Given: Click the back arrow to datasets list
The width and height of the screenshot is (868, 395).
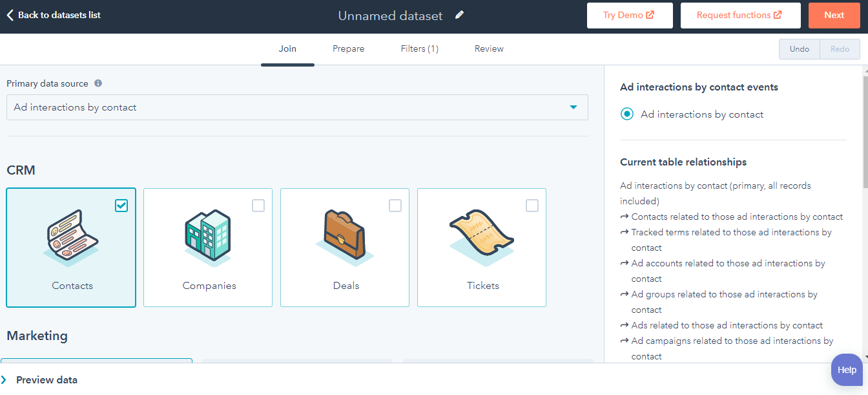Looking at the screenshot, I should click(10, 15).
